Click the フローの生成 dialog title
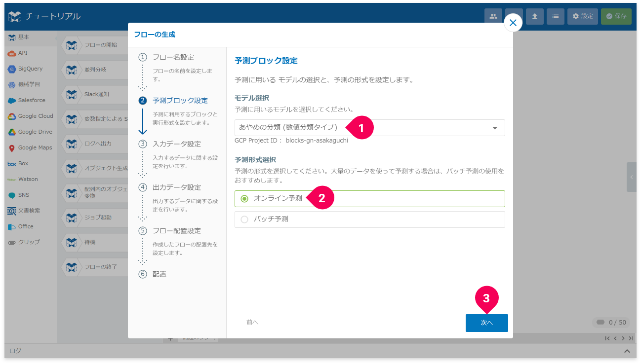The image size is (641, 364). point(155,35)
